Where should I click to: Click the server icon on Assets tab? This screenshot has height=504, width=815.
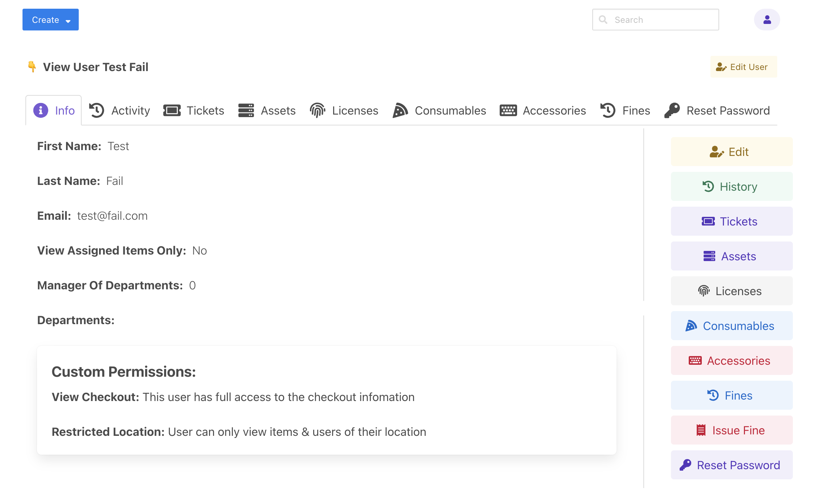tap(246, 110)
